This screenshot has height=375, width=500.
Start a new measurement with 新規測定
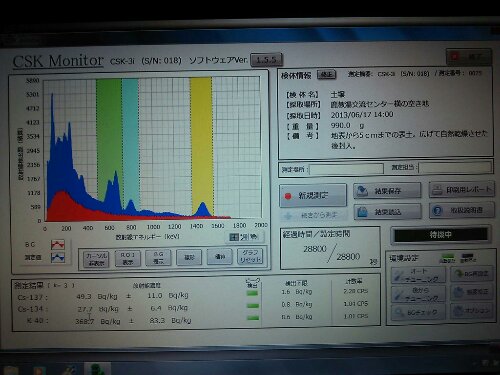(313, 195)
